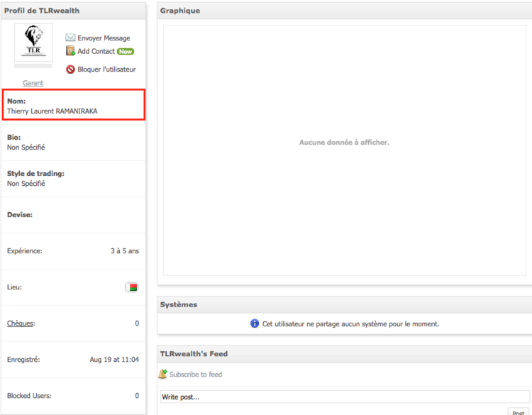The height and width of the screenshot is (415, 532).
Task: Click the Subscribe to feed icon
Action: (163, 374)
